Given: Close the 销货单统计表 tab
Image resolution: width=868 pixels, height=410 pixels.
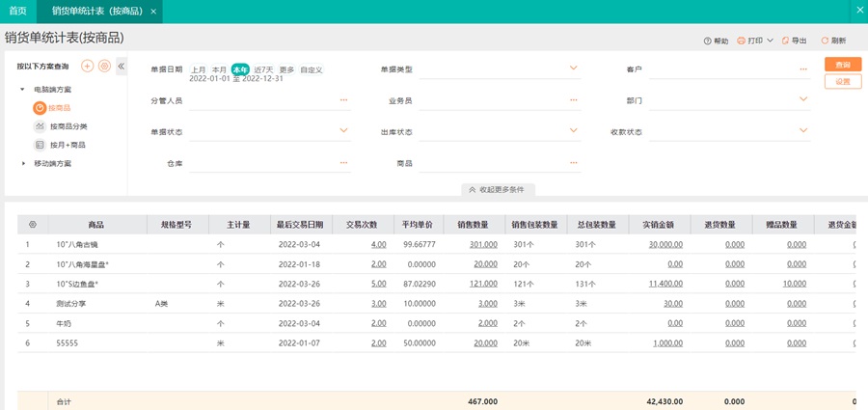Looking at the screenshot, I should [153, 11].
